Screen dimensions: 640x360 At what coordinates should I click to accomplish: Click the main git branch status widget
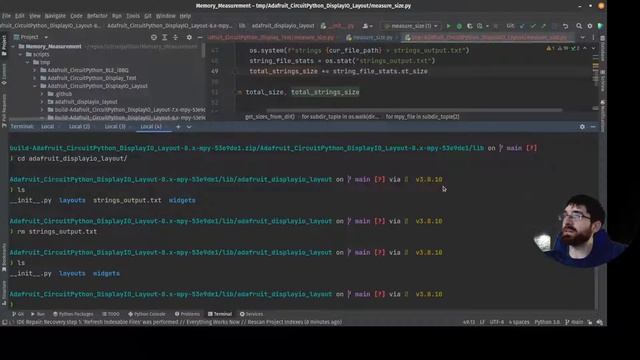point(574,322)
